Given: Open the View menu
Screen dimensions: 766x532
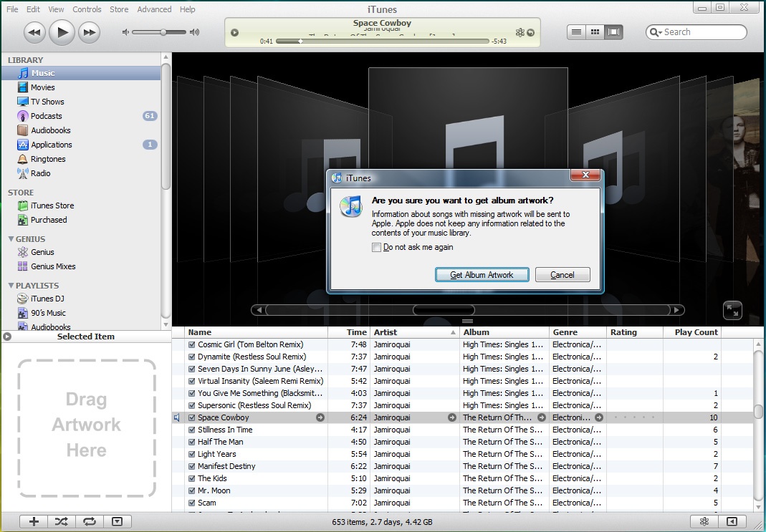Looking at the screenshot, I should point(56,9).
